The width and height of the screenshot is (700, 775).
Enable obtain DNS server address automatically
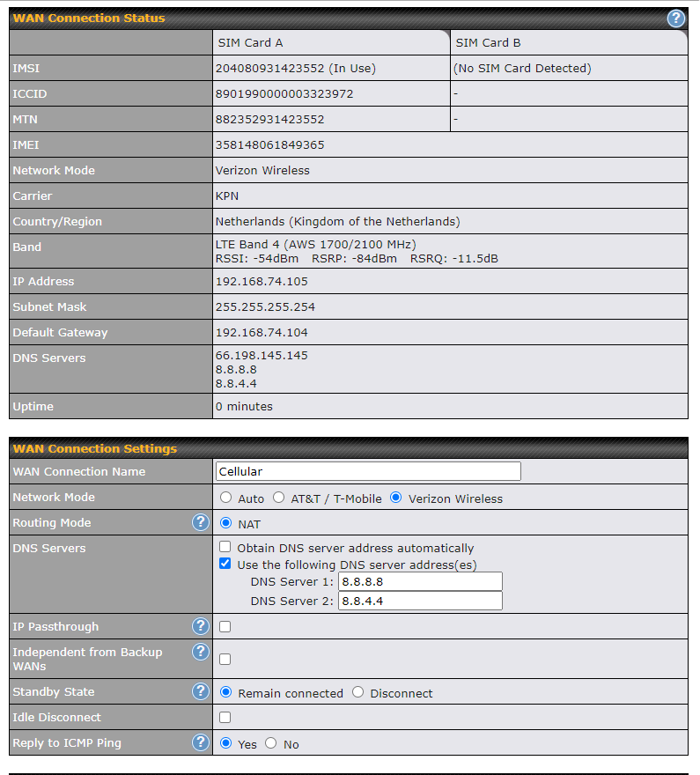pyautogui.click(x=225, y=547)
